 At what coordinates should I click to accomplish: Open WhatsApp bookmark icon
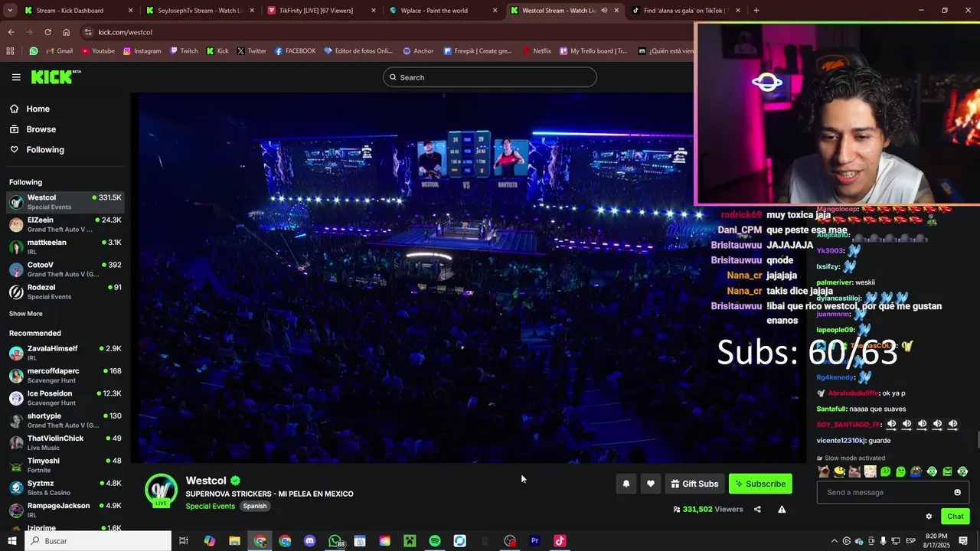tap(34, 51)
